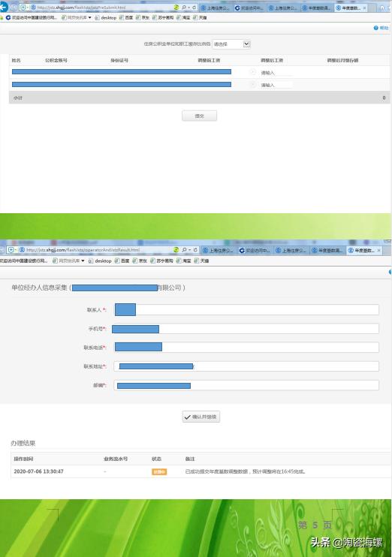The image size is (392, 557).
Task: Open 京东 favorite in salary-table browser
Action: pos(143,17)
